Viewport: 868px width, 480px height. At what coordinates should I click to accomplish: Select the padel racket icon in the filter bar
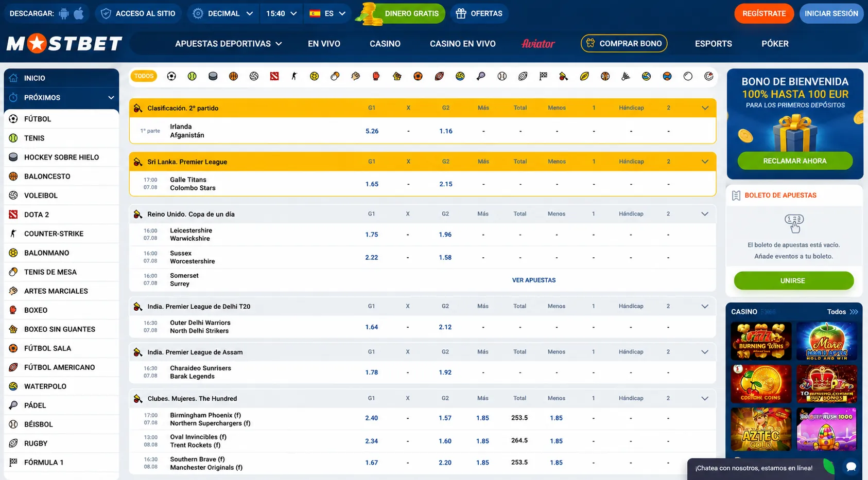tap(481, 76)
